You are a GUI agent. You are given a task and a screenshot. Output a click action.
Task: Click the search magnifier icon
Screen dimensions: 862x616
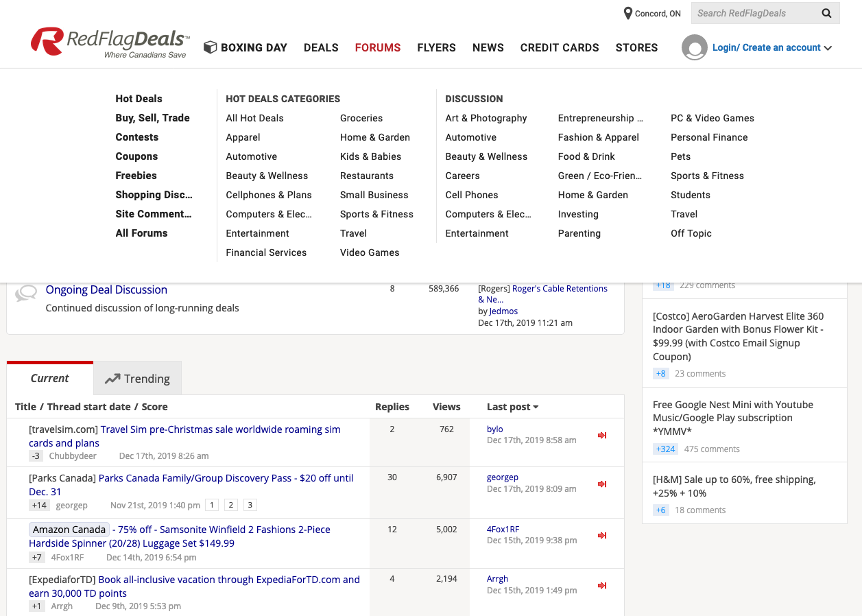[826, 13]
